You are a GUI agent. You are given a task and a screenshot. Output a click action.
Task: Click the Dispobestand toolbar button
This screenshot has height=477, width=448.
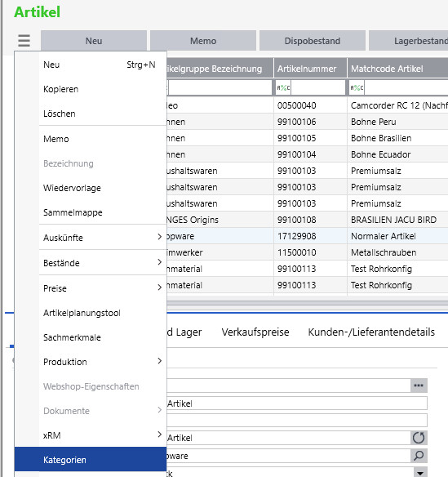pyautogui.click(x=313, y=41)
